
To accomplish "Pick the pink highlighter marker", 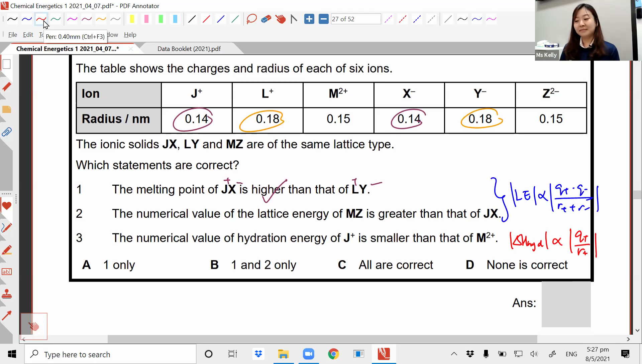I will click(146, 19).
